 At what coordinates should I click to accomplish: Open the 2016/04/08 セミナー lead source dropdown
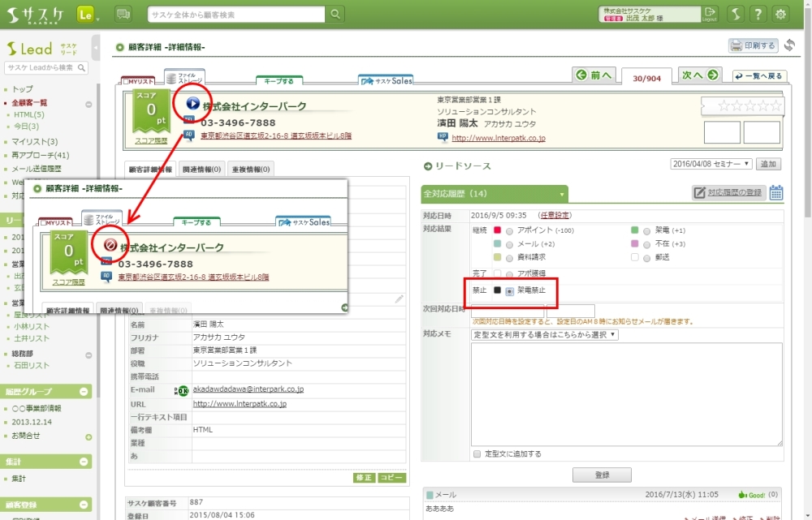coord(711,164)
